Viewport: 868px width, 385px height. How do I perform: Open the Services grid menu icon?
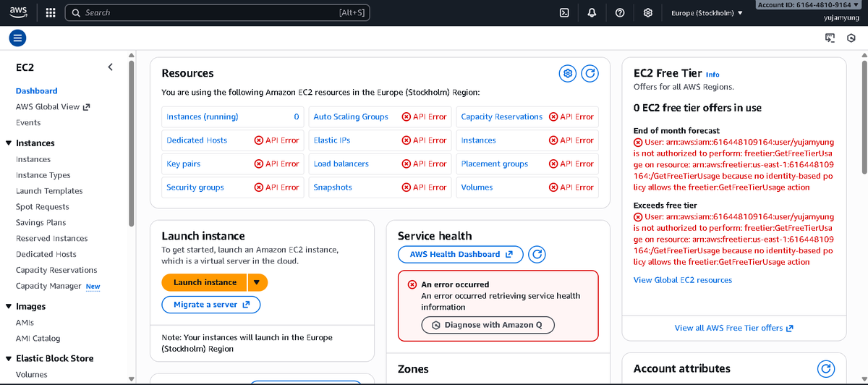tap(51, 13)
